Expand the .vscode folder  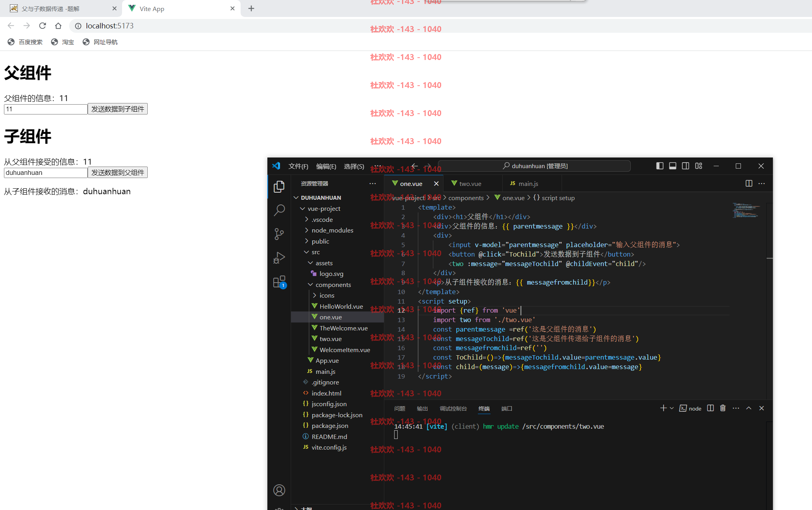pyautogui.click(x=338, y=219)
